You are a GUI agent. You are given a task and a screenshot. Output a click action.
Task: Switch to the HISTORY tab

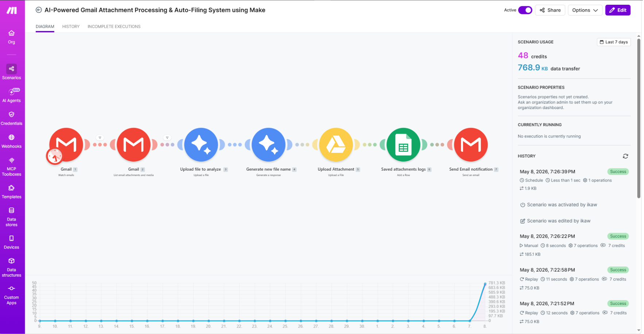pos(71,27)
